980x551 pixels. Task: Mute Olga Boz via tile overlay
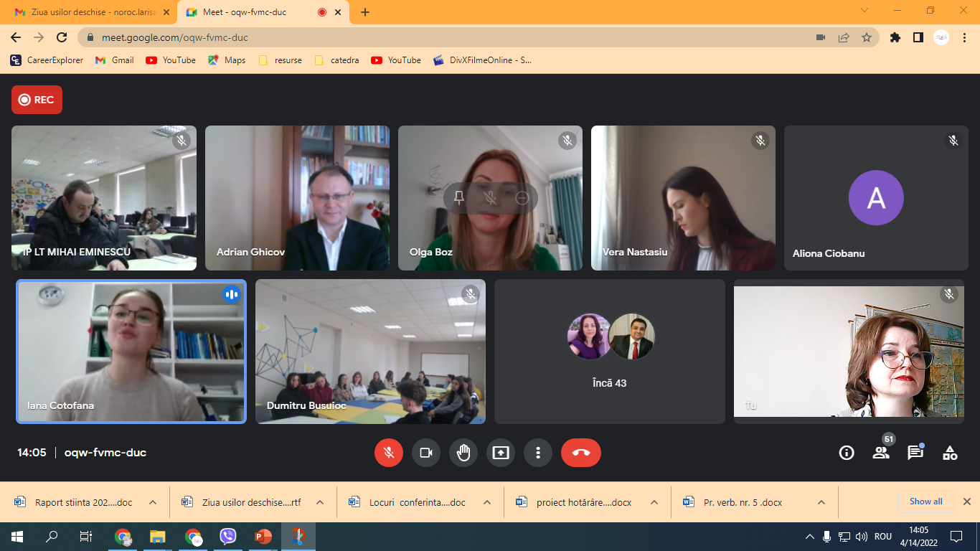[x=491, y=198]
